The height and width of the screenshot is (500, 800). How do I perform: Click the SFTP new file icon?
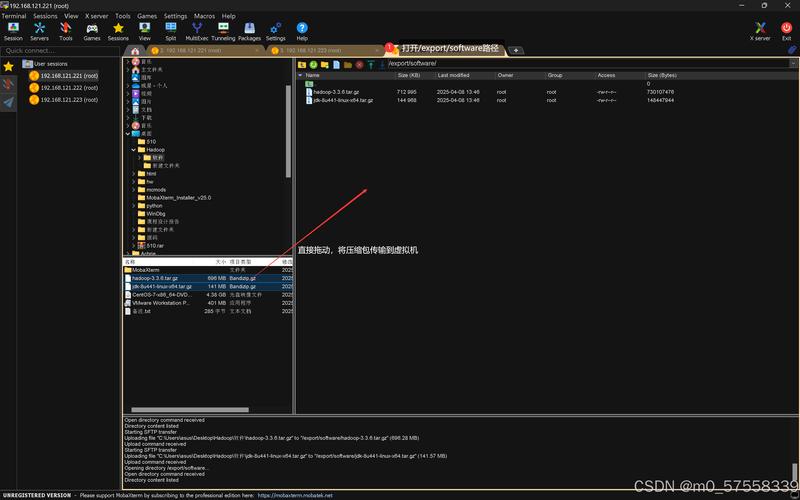point(336,65)
